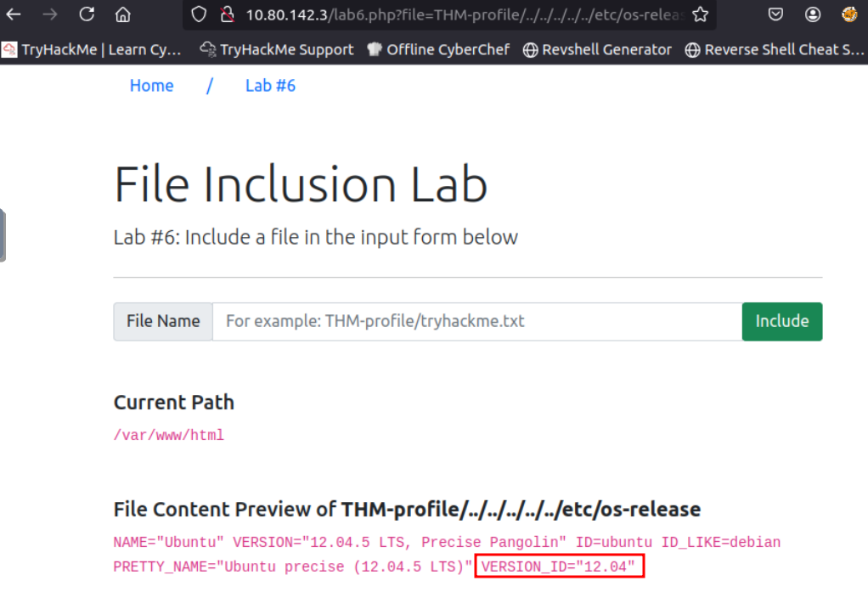Open Revshell Generator bookmark
Screen dimensions: 868x609
tap(597, 49)
